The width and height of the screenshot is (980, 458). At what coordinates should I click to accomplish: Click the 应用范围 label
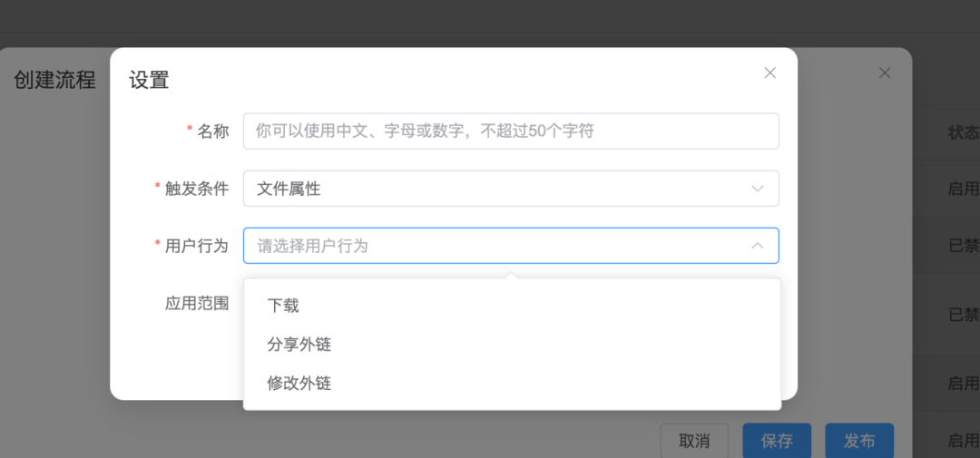coord(197,304)
